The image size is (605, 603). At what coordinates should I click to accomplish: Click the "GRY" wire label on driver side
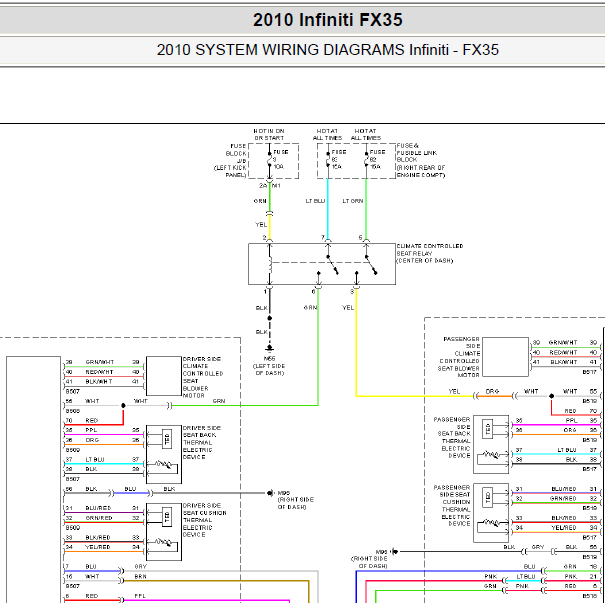(x=140, y=567)
